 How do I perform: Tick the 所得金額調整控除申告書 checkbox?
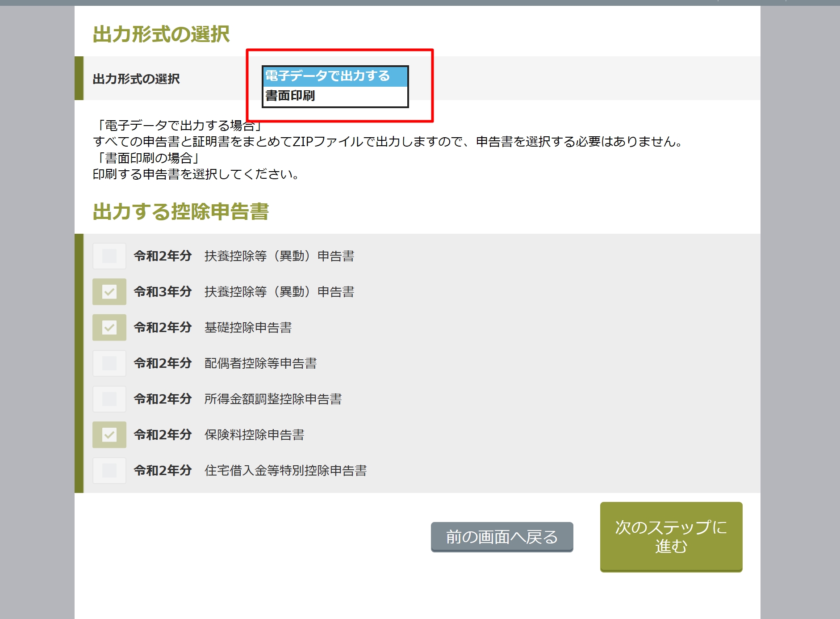[109, 399]
